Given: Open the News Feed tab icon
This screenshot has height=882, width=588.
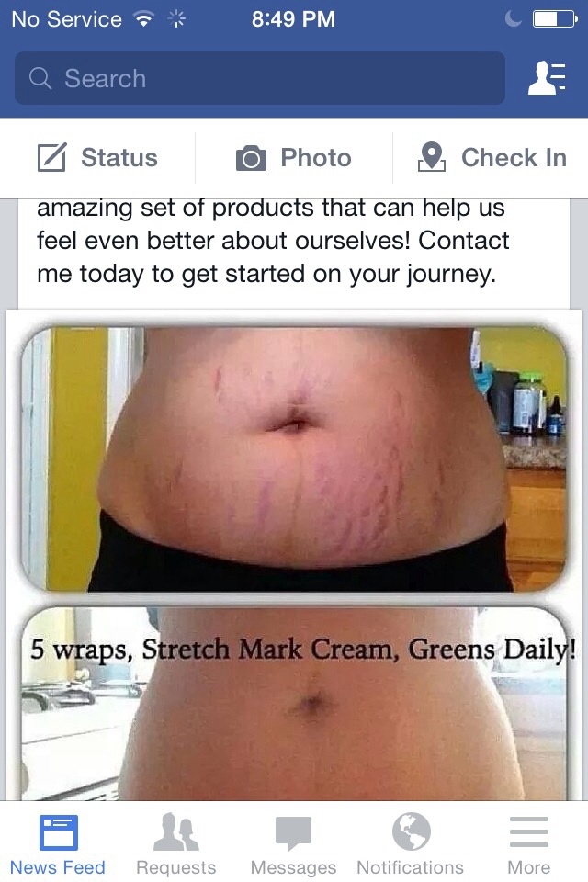Looking at the screenshot, I should [x=59, y=832].
